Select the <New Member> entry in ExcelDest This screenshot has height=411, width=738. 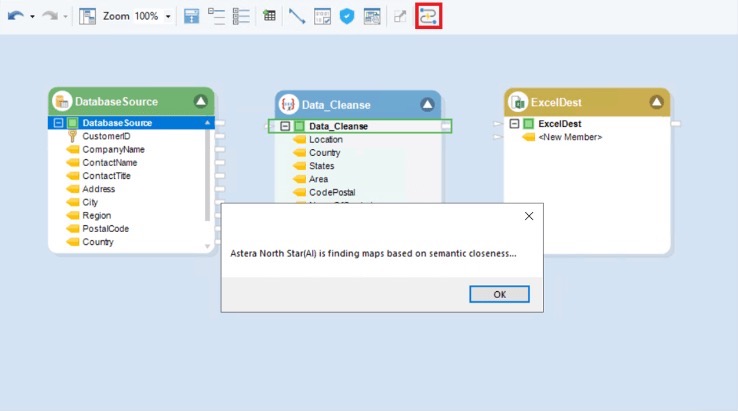click(x=570, y=137)
